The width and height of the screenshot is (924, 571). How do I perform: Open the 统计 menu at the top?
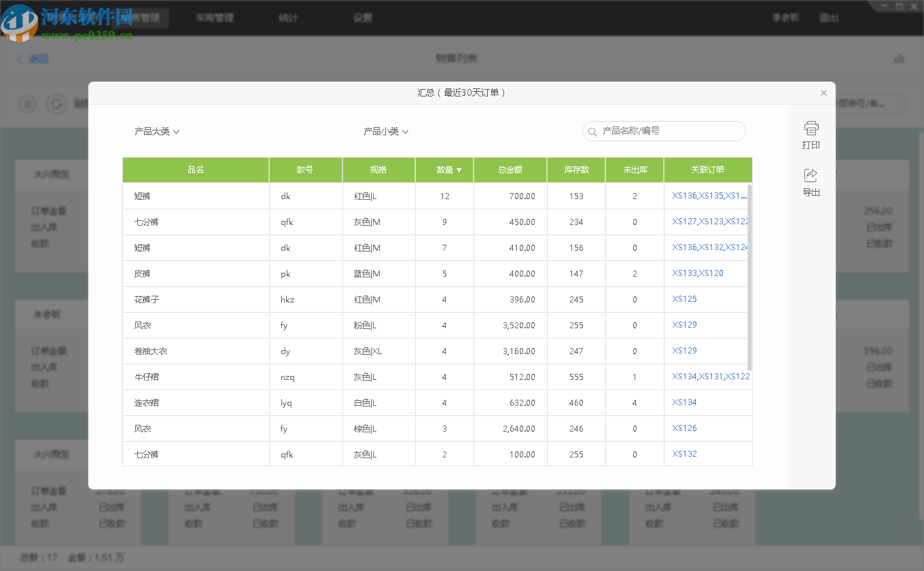click(x=288, y=18)
